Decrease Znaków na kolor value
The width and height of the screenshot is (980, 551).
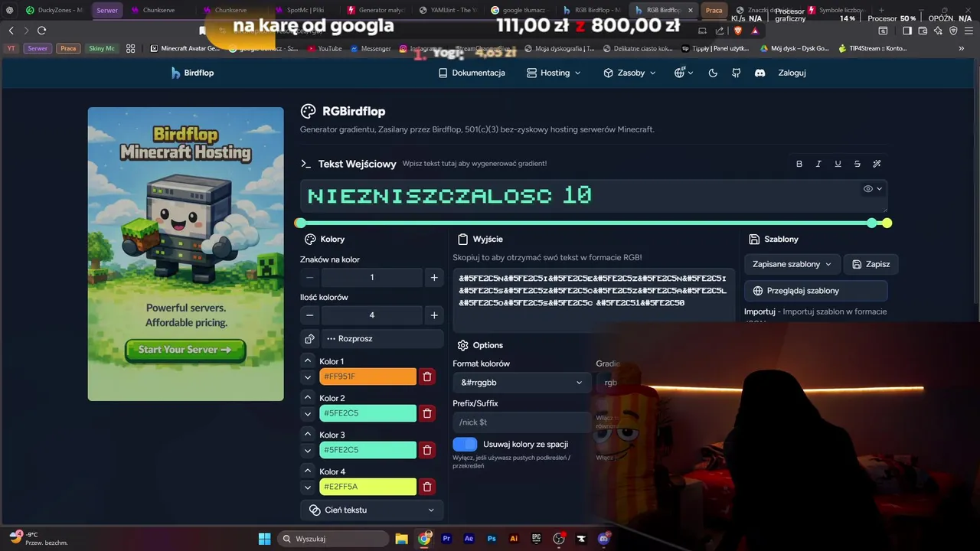tap(309, 278)
